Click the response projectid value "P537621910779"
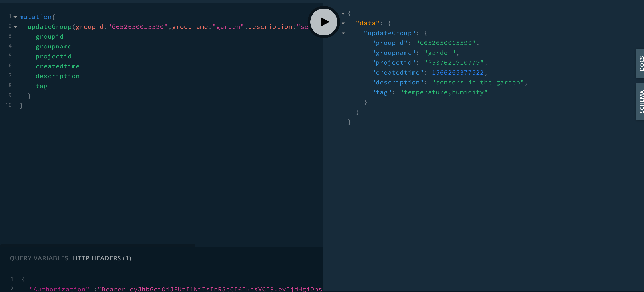Viewport: 644px width, 292px height. (x=454, y=63)
